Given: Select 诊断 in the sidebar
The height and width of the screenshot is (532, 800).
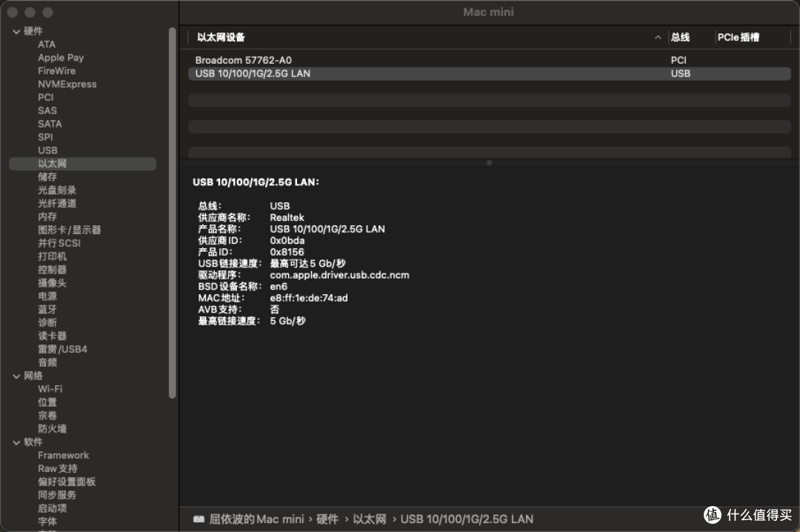Looking at the screenshot, I should [47, 323].
